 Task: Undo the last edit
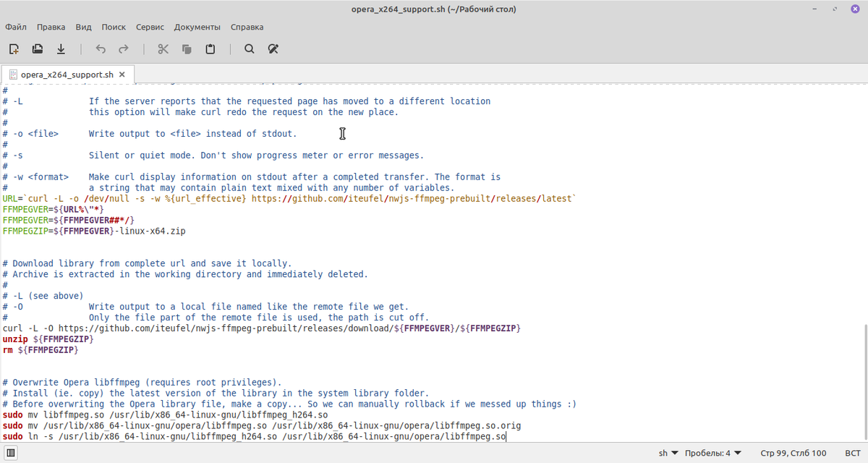point(101,49)
